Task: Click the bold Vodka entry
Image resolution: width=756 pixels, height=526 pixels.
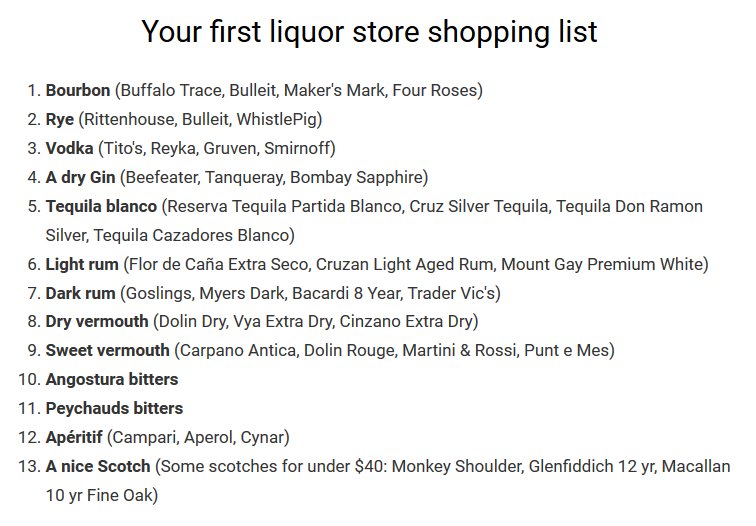Action: [x=69, y=148]
